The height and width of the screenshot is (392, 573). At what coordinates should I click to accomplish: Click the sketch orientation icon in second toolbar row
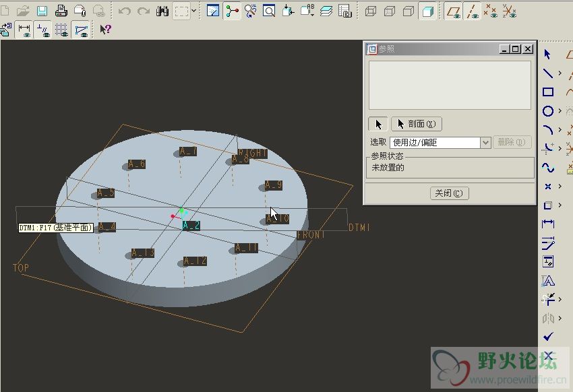6,30
